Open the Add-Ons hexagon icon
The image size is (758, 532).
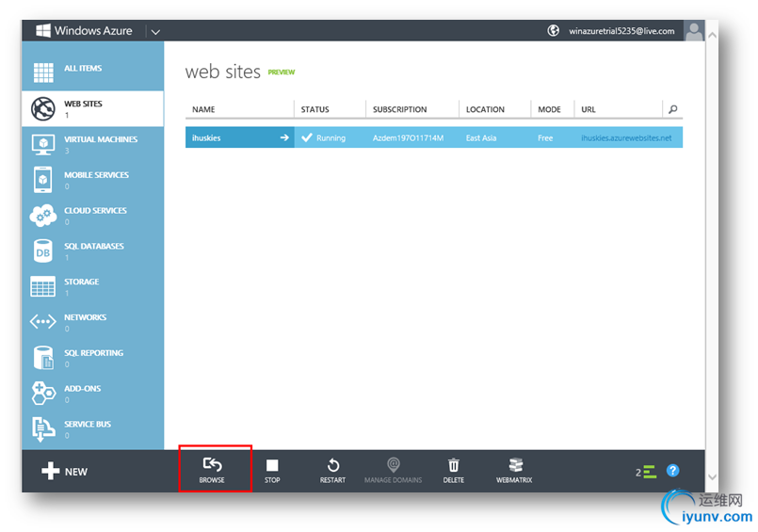[x=43, y=393]
